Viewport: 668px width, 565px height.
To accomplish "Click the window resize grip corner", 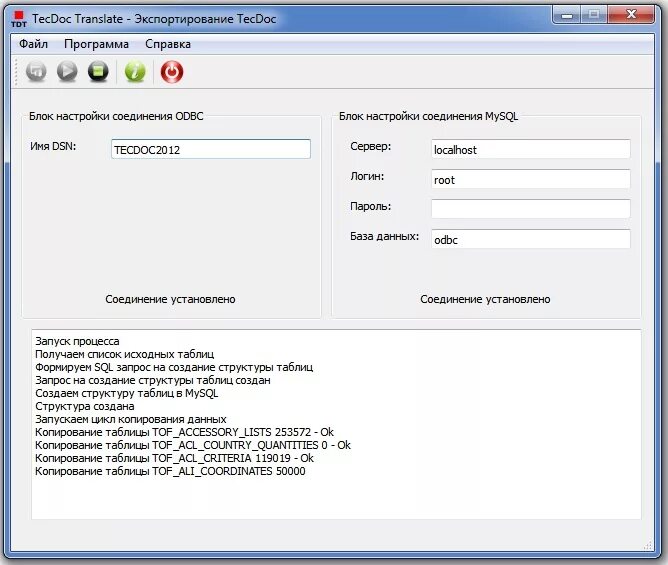I will coord(648,545).
